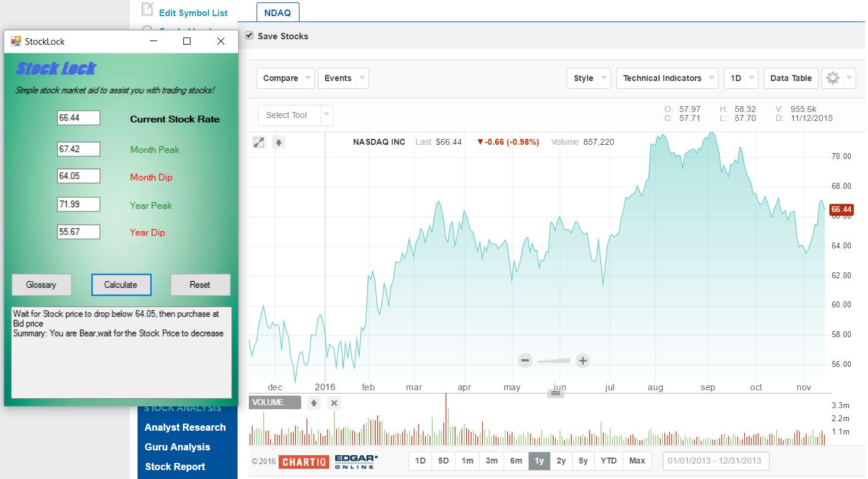
Task: Click the chart download arrow icon
Action: click(x=279, y=142)
